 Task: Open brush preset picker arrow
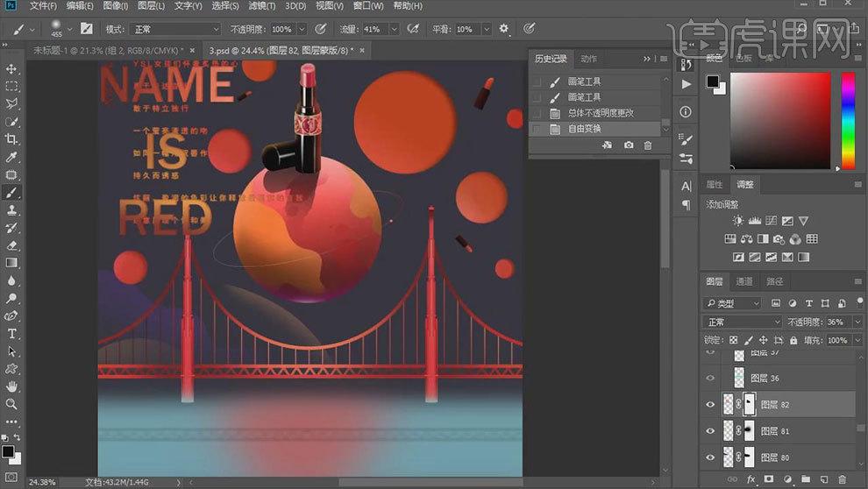70,29
